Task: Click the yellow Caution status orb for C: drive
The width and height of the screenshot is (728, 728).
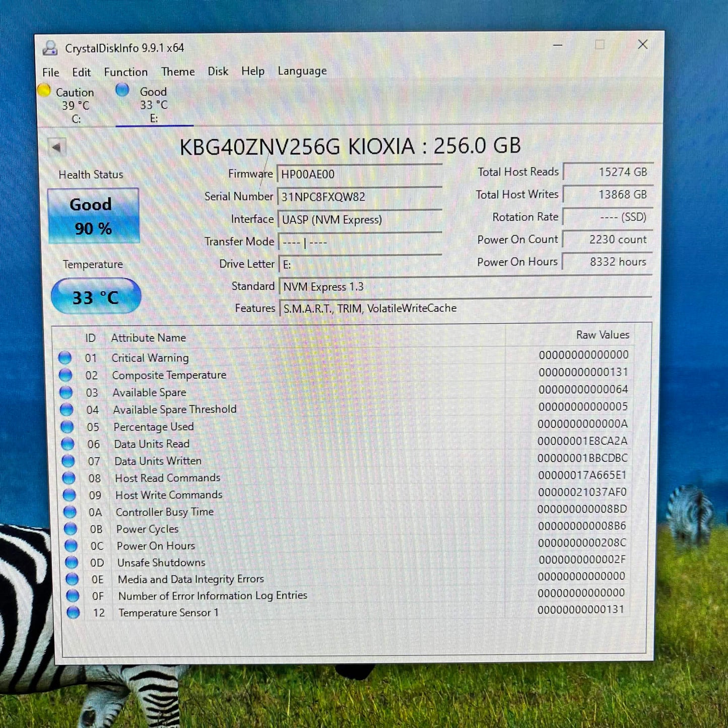Action: point(44,90)
